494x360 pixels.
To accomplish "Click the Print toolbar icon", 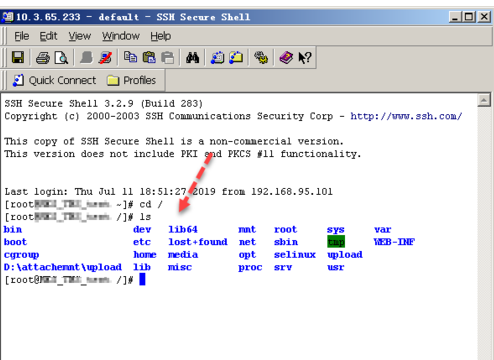I will (43, 58).
